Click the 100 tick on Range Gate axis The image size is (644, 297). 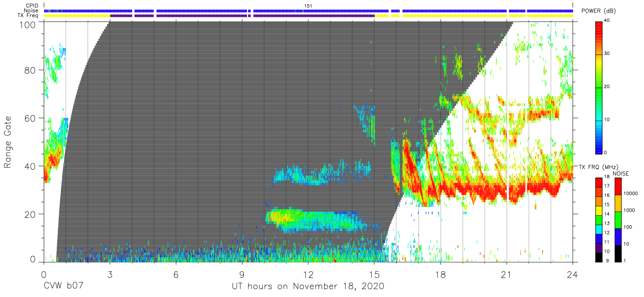coord(28,25)
